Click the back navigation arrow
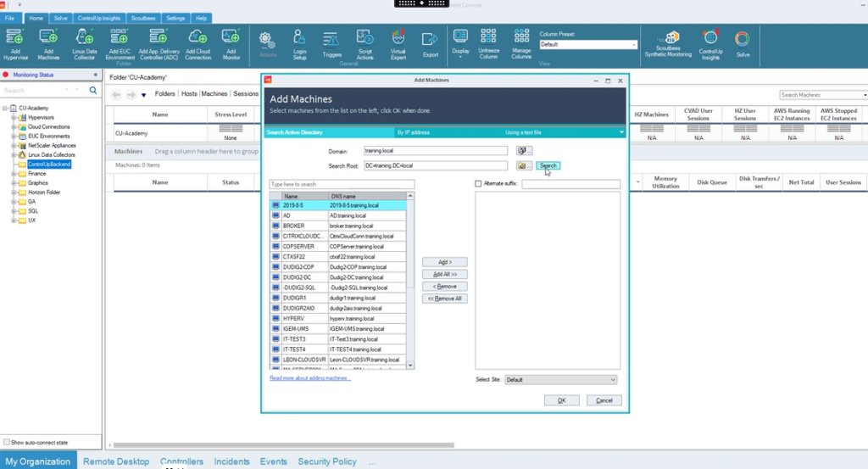 pos(116,95)
